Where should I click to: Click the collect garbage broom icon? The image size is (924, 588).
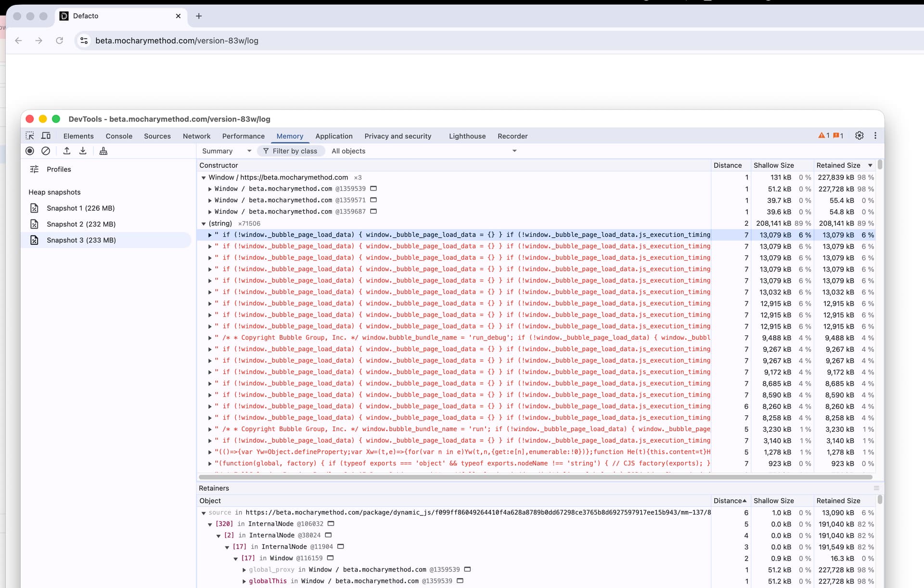[103, 151]
